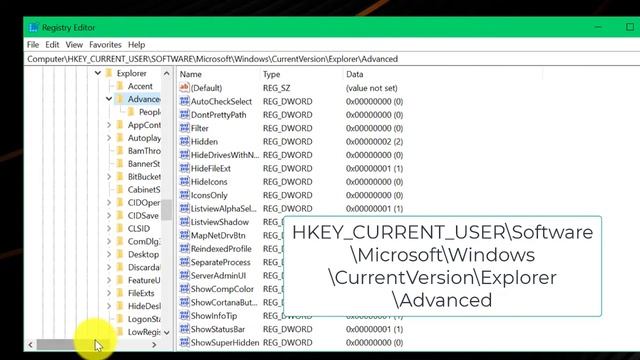The image size is (640, 360).
Task: Click the ReindexedProfile DWORD icon
Action: [x=184, y=249]
